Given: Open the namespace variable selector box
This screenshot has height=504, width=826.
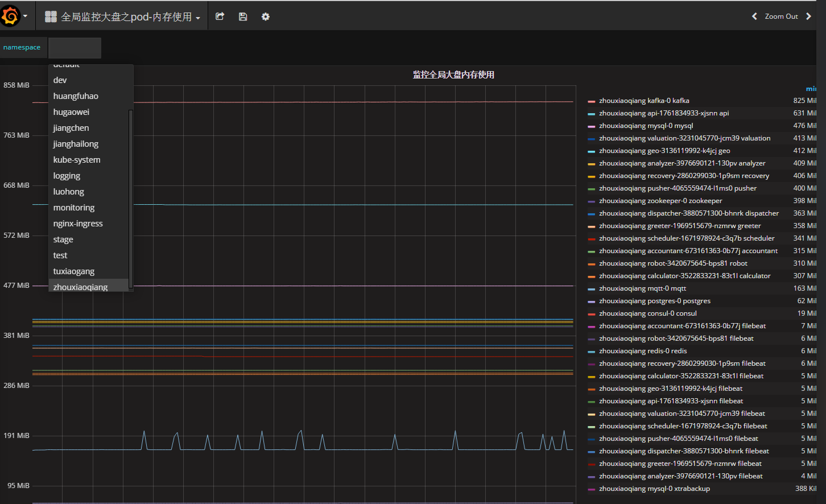Looking at the screenshot, I should pos(75,48).
